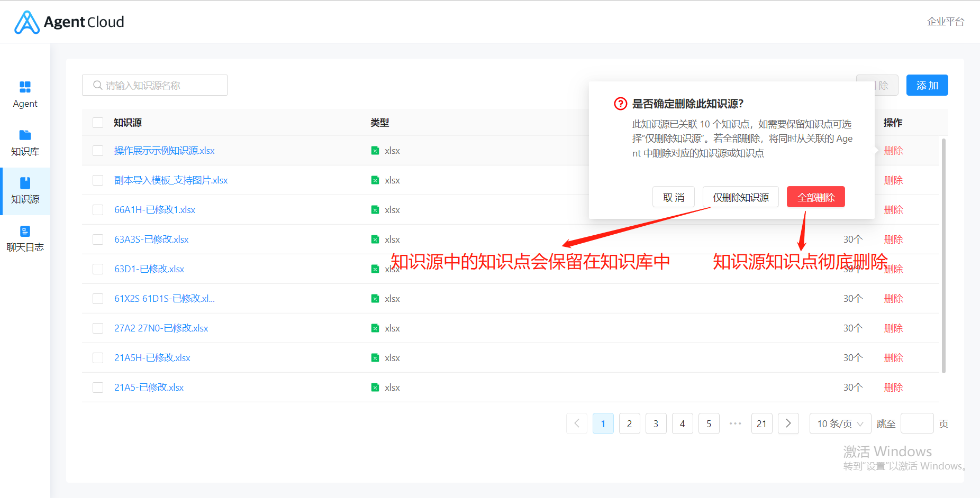Go to page 4
Viewport: 980px width, 498px height.
pos(683,423)
